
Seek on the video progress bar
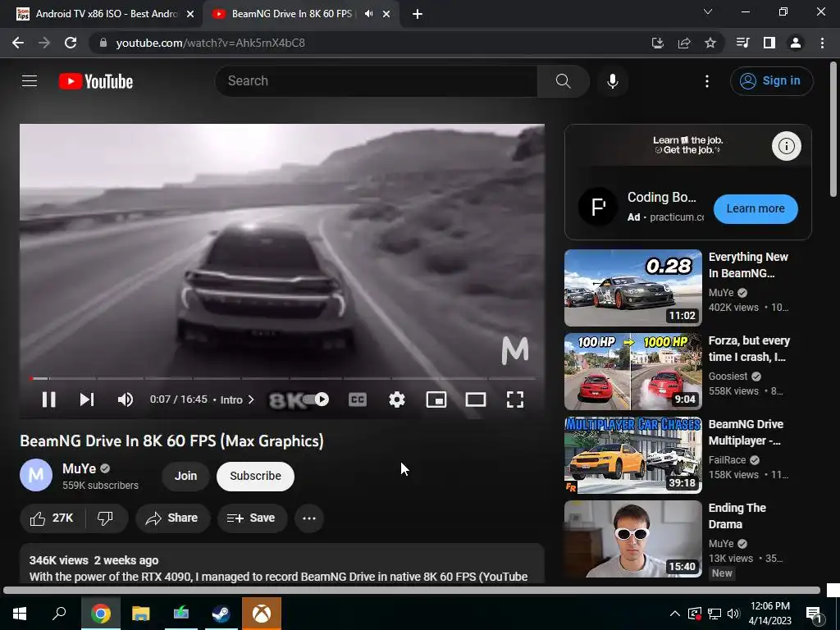[x=282, y=378]
